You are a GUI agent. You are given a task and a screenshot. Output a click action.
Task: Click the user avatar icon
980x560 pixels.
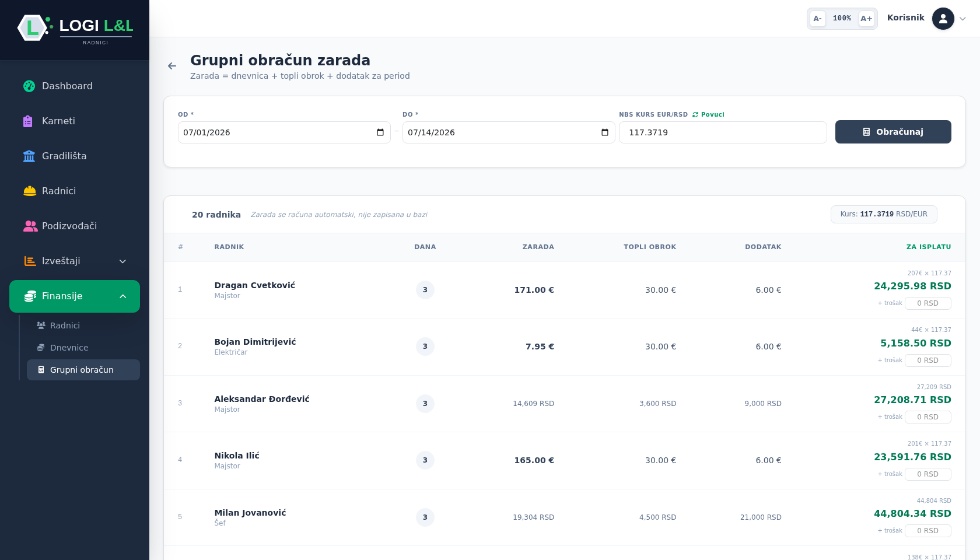943,19
